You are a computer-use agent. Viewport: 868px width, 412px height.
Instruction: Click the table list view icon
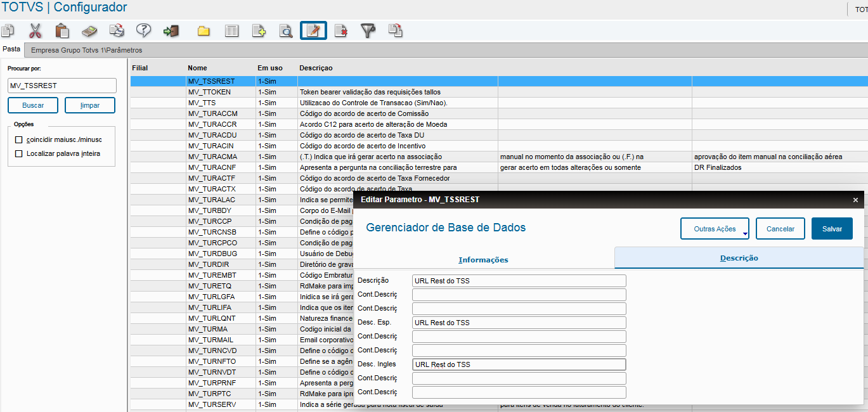click(231, 30)
